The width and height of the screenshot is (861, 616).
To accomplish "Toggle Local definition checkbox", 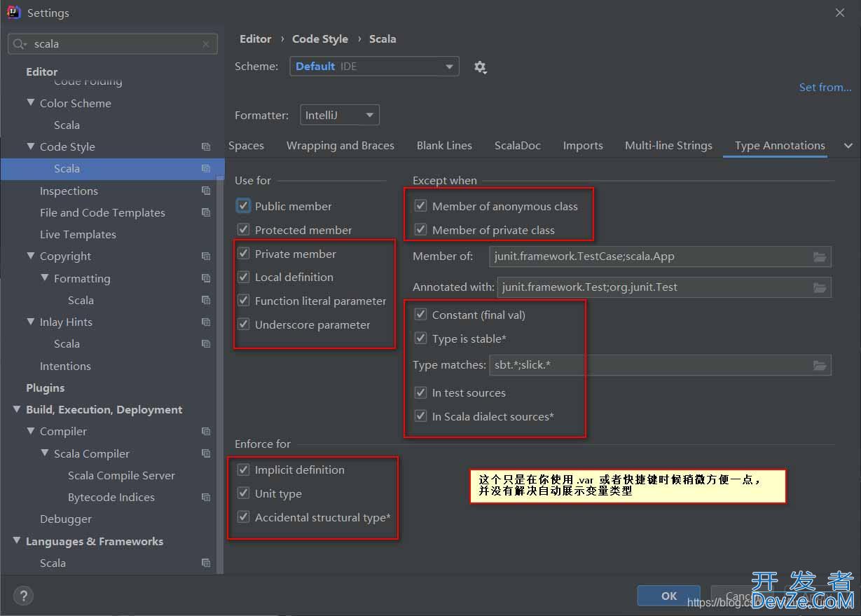I will coord(243,277).
